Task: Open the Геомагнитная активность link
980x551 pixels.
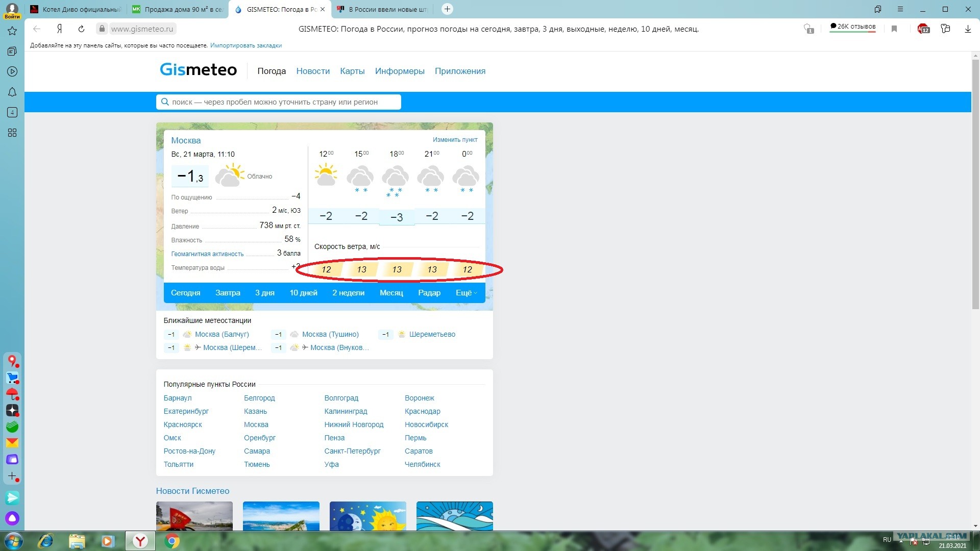Action: [207, 254]
